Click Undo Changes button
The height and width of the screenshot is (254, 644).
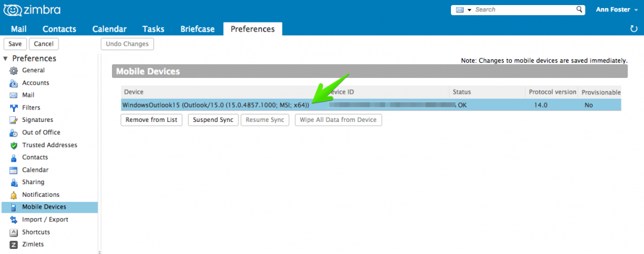click(127, 44)
